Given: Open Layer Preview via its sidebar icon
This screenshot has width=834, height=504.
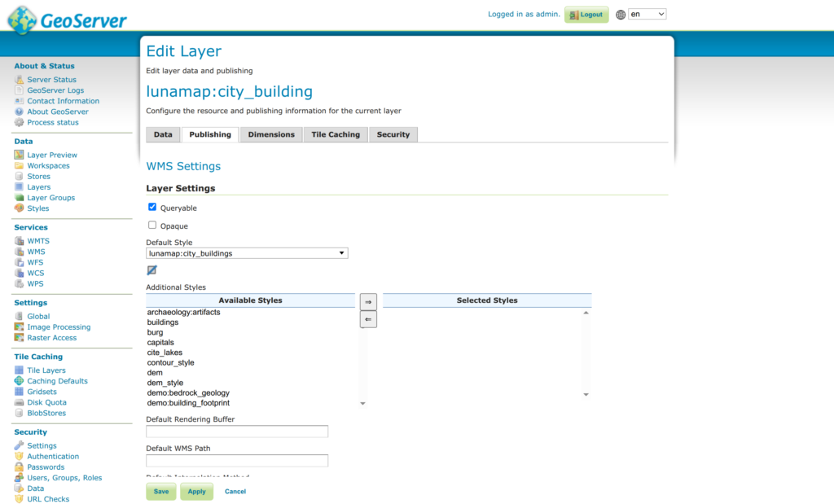Looking at the screenshot, I should coord(19,155).
